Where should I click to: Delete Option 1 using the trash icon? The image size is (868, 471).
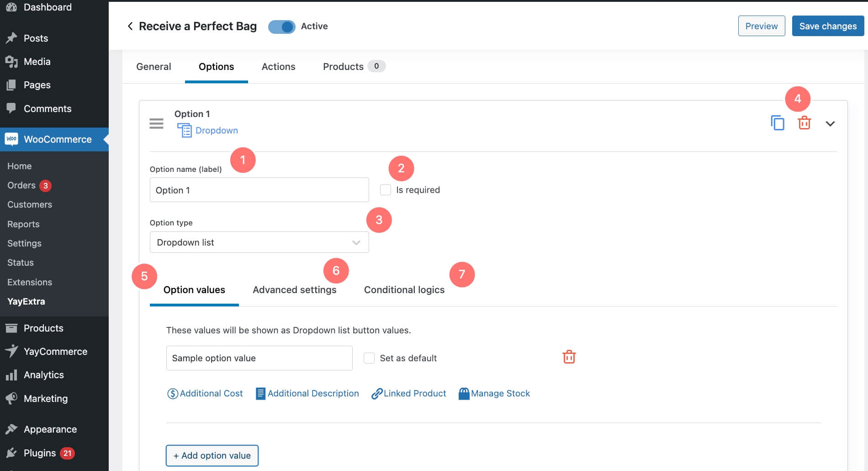click(804, 123)
